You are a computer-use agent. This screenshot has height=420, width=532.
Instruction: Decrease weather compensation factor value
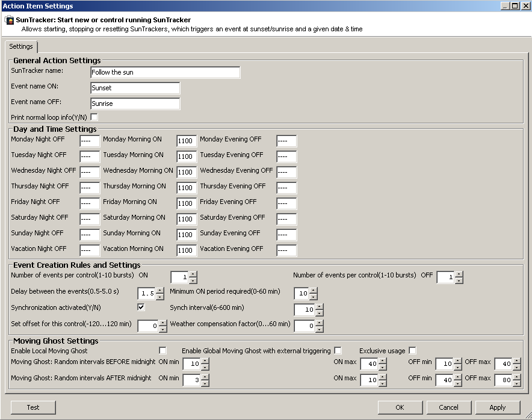[320, 329]
